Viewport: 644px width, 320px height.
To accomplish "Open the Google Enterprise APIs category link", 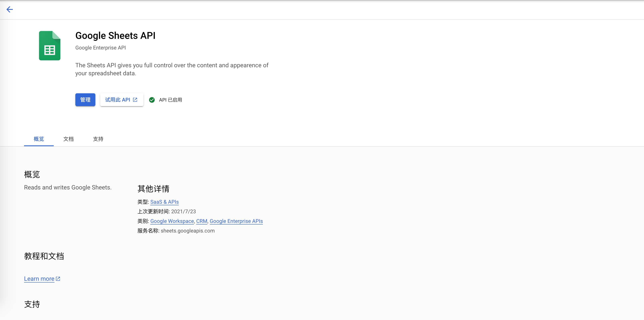I will (x=236, y=221).
